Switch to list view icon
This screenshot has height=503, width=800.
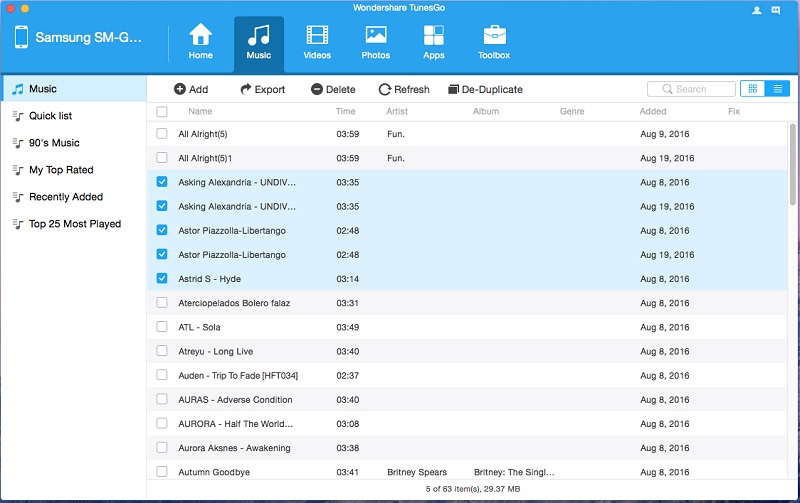click(x=777, y=89)
